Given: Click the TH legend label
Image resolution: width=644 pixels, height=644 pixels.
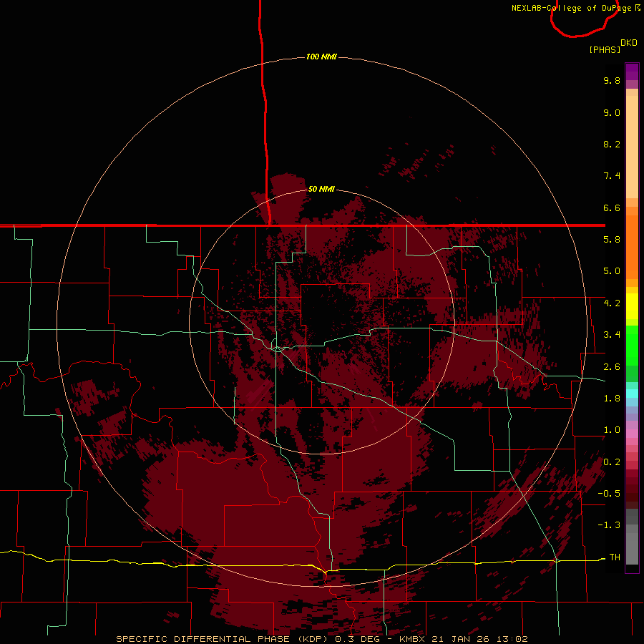Looking at the screenshot, I should (x=615, y=557).
